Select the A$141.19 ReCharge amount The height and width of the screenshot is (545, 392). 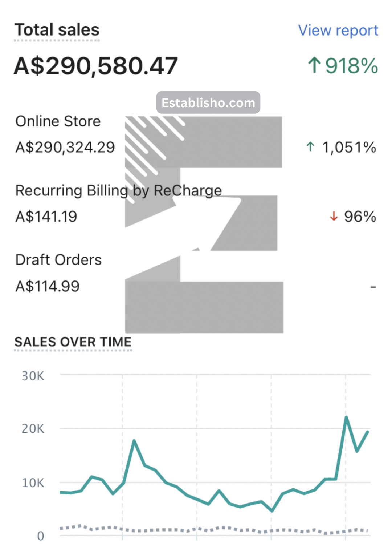pos(46,217)
